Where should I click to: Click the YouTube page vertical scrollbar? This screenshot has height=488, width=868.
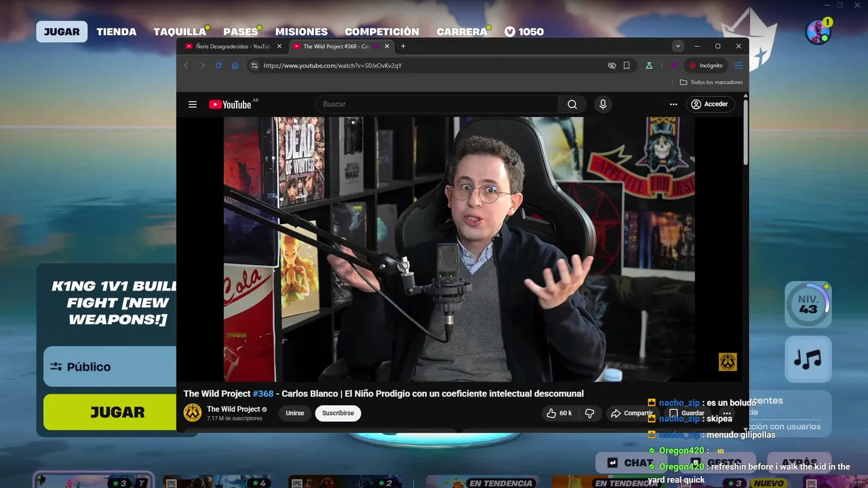[746, 132]
